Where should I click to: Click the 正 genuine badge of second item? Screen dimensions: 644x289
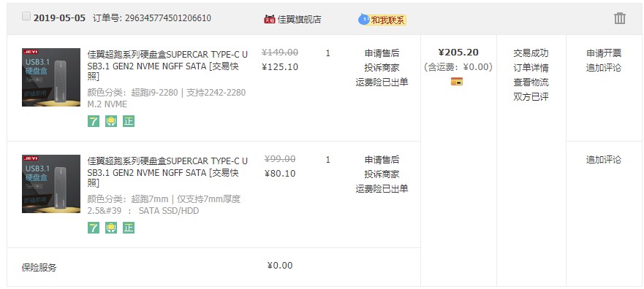[x=129, y=228]
